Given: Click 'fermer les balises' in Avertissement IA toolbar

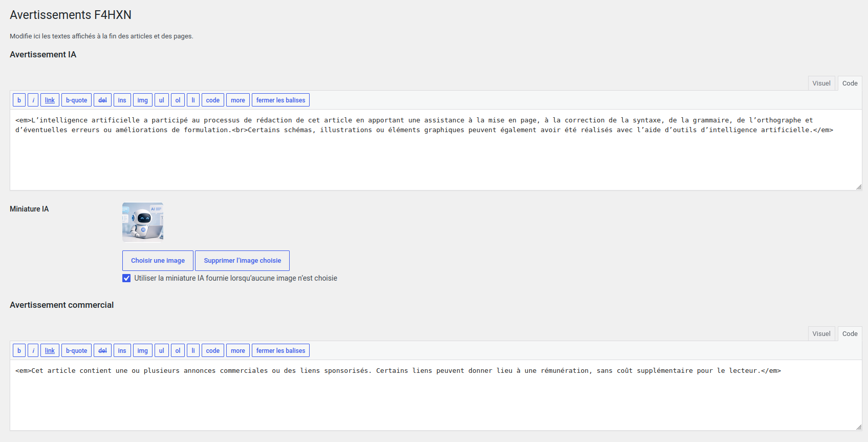Looking at the screenshot, I should point(280,100).
